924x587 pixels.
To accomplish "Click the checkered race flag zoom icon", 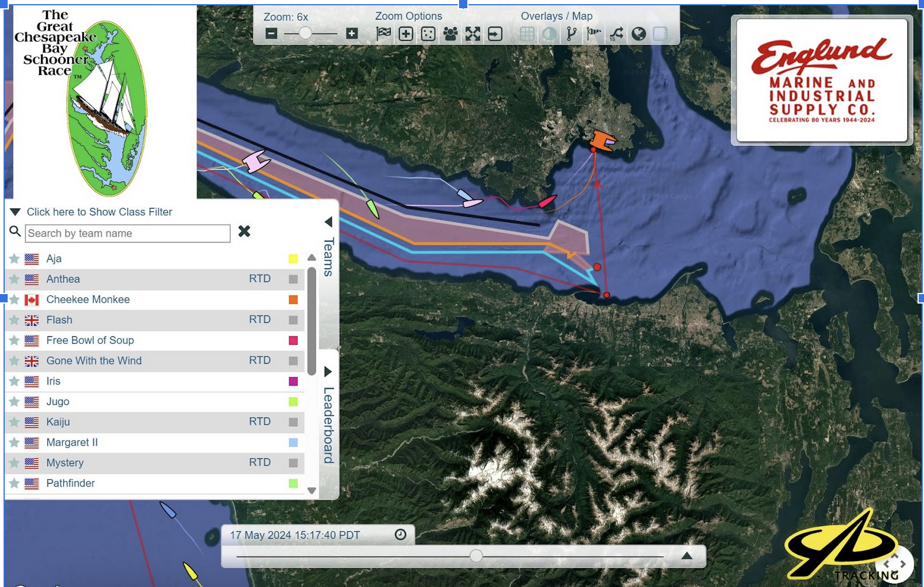I will 383,34.
